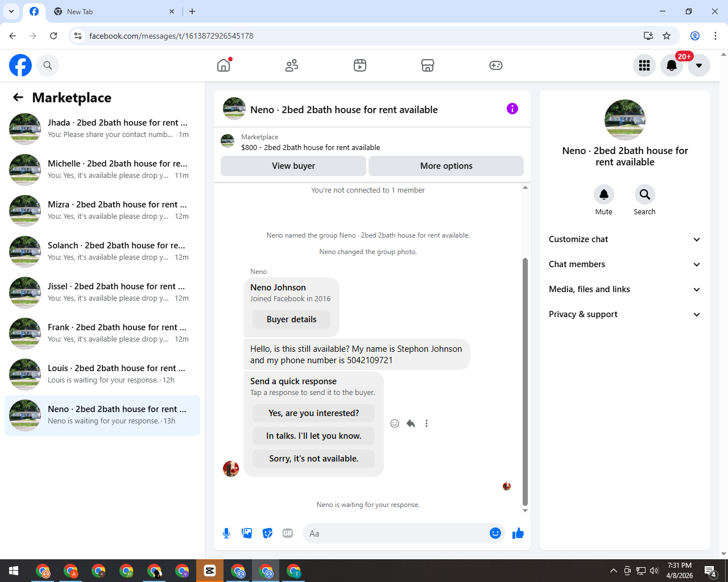Screen dimensions: 728x582
Task: Send a thumbs-up like
Action: tap(518, 533)
